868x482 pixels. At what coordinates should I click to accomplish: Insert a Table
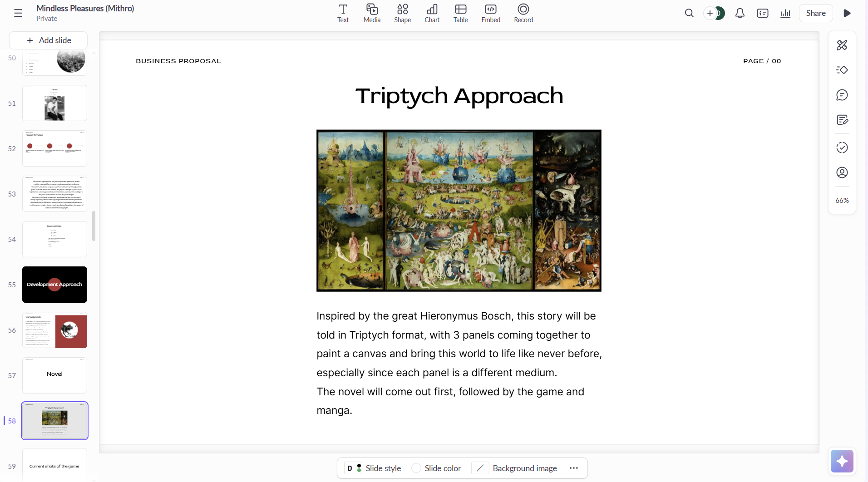[461, 13]
